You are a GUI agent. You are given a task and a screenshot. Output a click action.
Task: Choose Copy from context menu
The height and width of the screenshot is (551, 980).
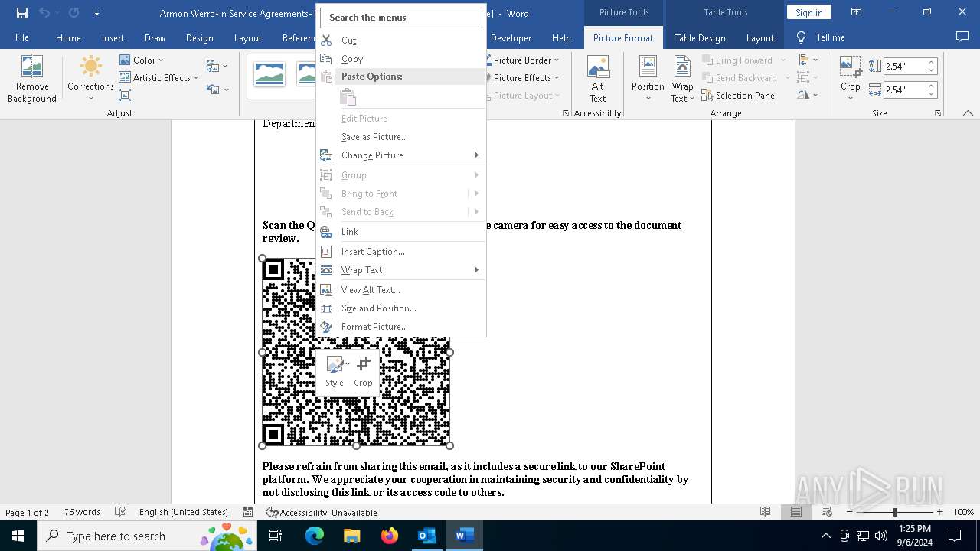401,59
